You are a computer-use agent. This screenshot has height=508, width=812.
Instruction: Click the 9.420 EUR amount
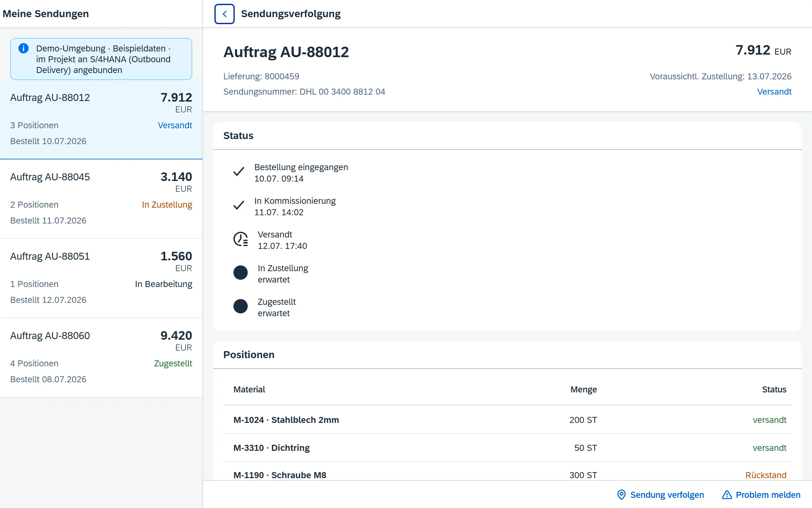pyautogui.click(x=176, y=341)
